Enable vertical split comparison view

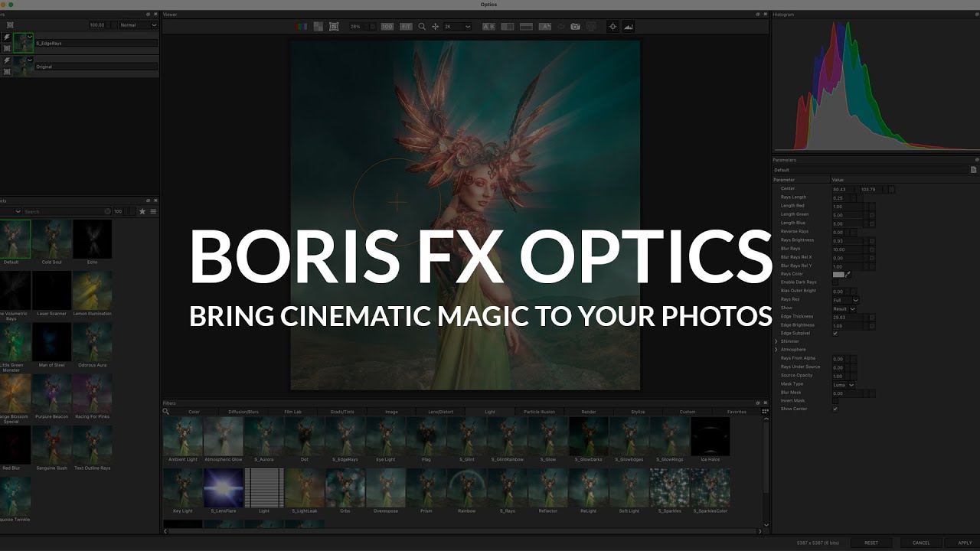click(x=507, y=27)
